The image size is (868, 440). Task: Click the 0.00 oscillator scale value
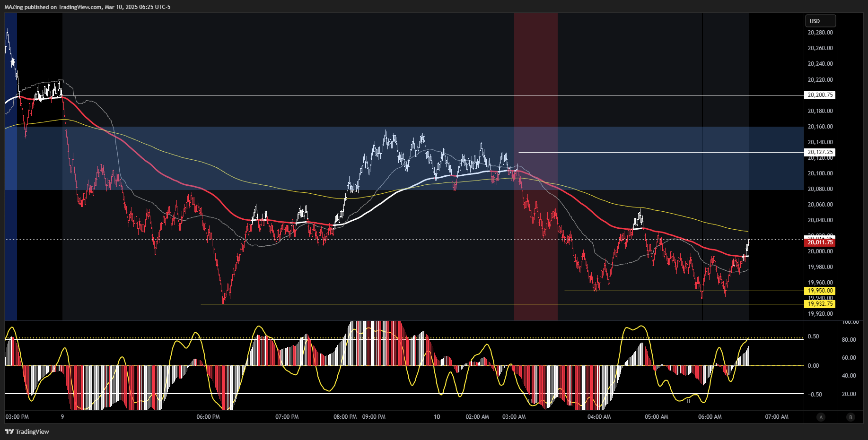813,366
